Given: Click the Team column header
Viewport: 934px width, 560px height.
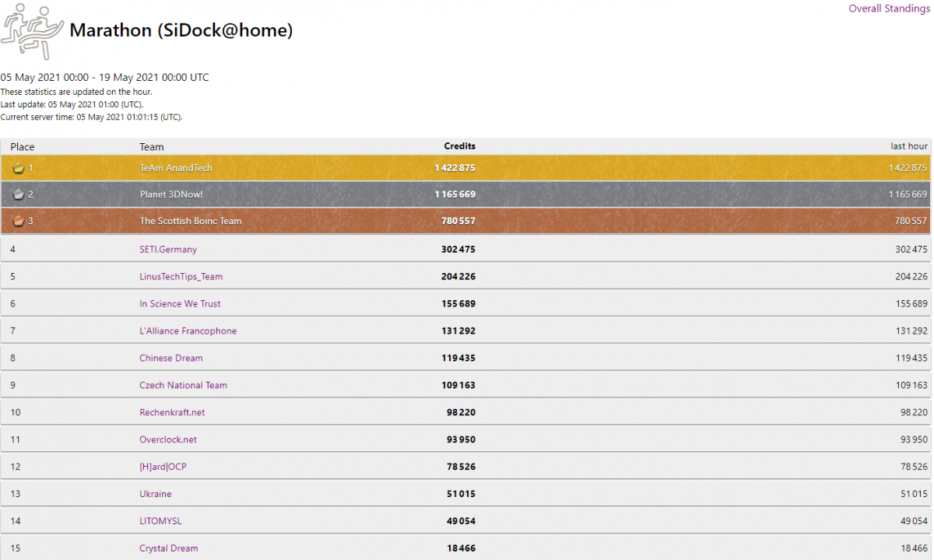Looking at the screenshot, I should pyautogui.click(x=152, y=147).
